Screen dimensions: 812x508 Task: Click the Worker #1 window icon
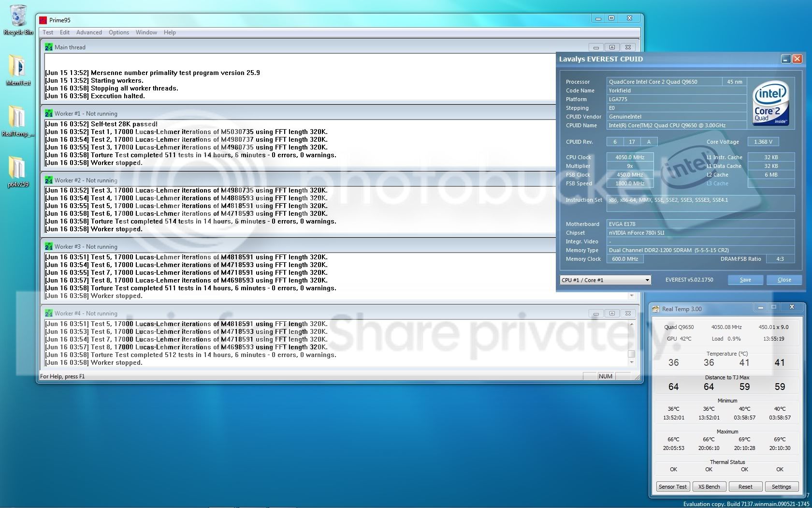pos(48,113)
